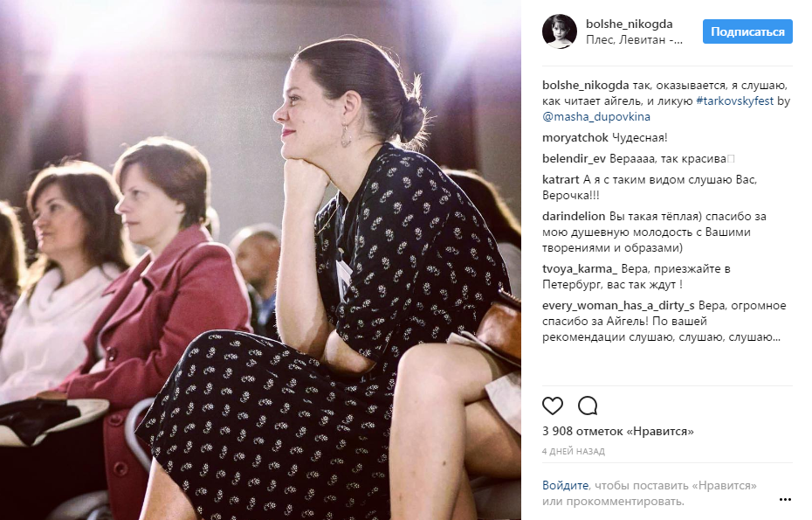Open bolshe_nikogda username in post header
This screenshot has width=812, height=520.
click(x=630, y=24)
